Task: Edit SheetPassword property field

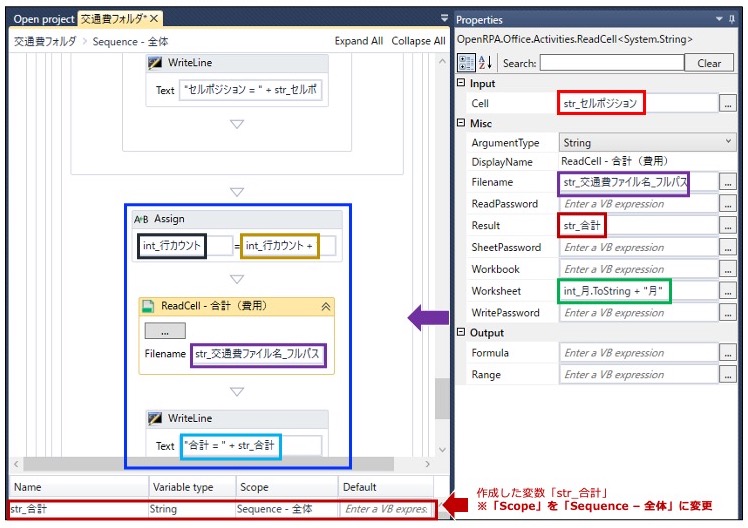Action: 638,248
